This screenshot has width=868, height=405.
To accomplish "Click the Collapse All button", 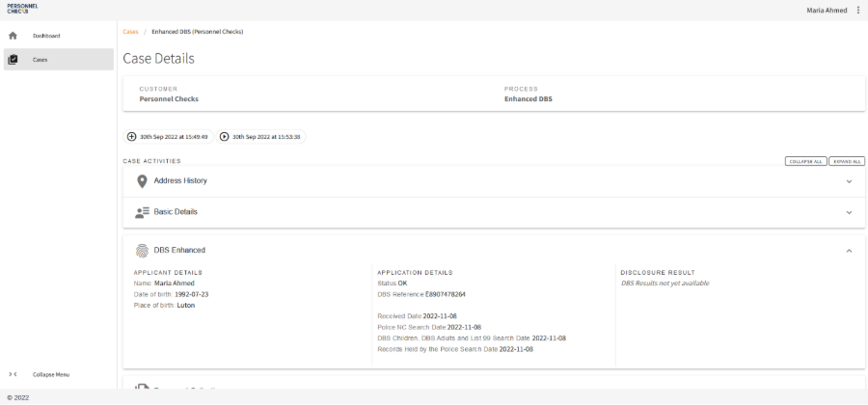I will pos(806,161).
